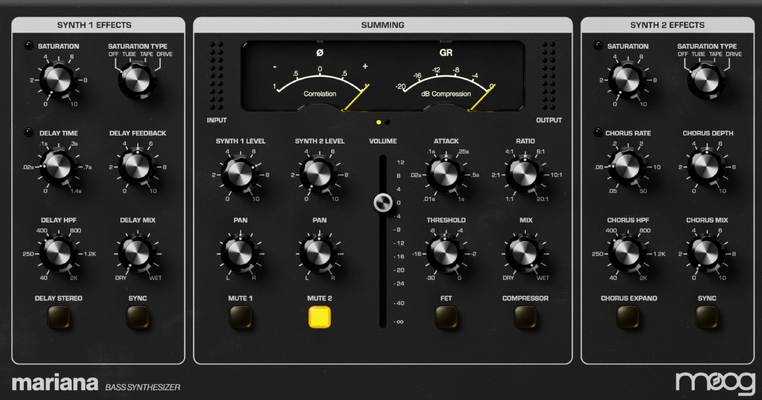This screenshot has height=400, width=762.
Task: Enable the Chorus Expand button
Action: pos(628,317)
